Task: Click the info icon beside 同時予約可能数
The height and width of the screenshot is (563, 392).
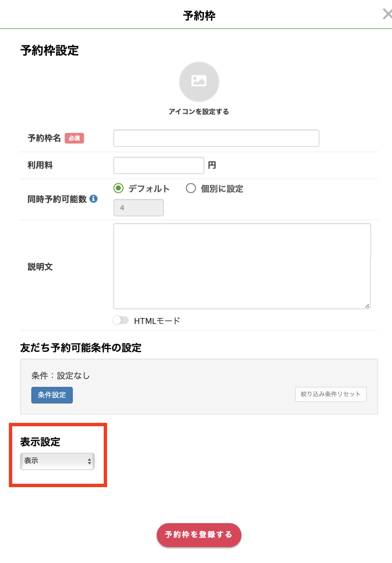Action: click(x=93, y=199)
